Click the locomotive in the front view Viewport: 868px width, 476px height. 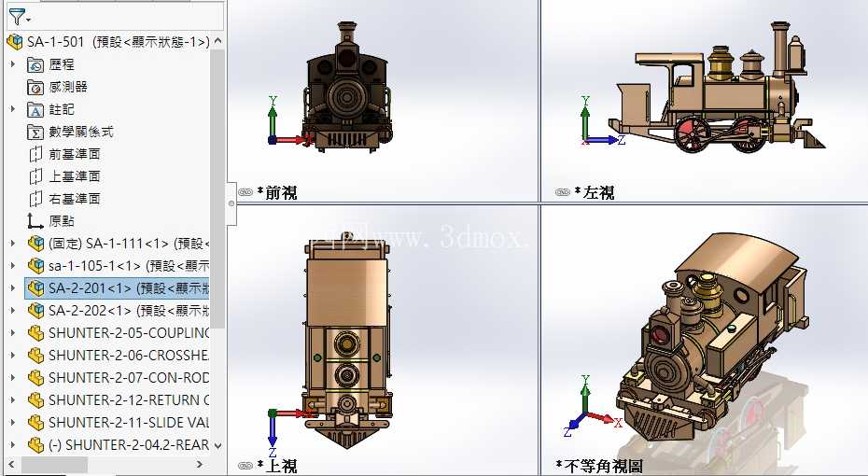point(346,88)
